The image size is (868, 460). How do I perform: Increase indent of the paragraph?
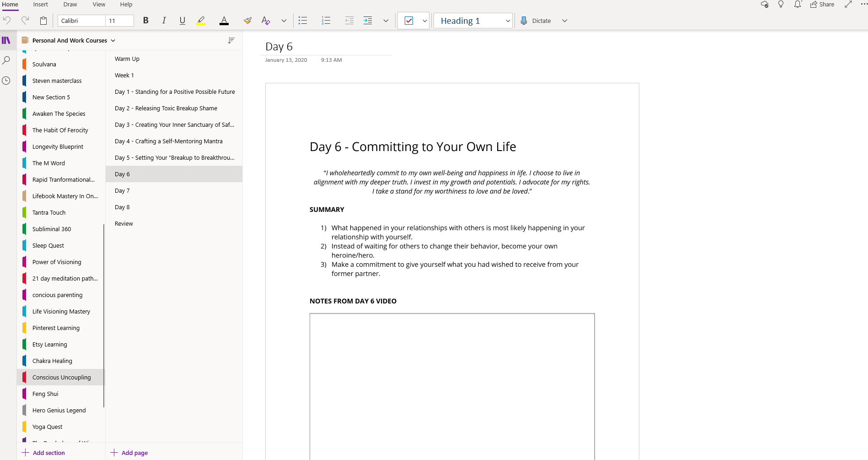coord(368,21)
